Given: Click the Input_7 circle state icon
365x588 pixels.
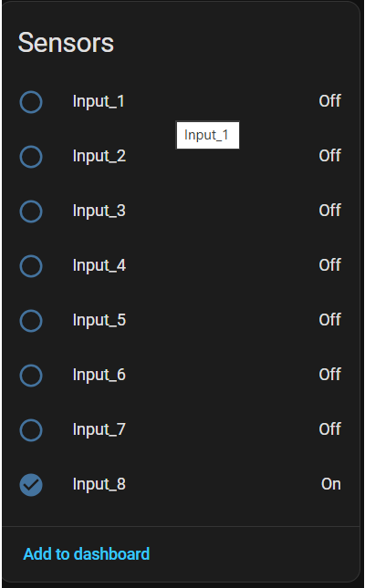Looking at the screenshot, I should pos(31,429).
